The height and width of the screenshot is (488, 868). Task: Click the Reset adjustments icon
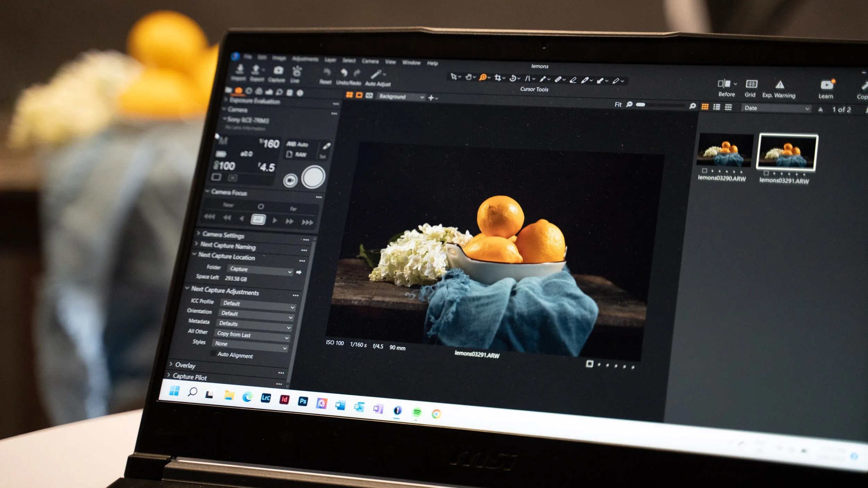click(326, 73)
